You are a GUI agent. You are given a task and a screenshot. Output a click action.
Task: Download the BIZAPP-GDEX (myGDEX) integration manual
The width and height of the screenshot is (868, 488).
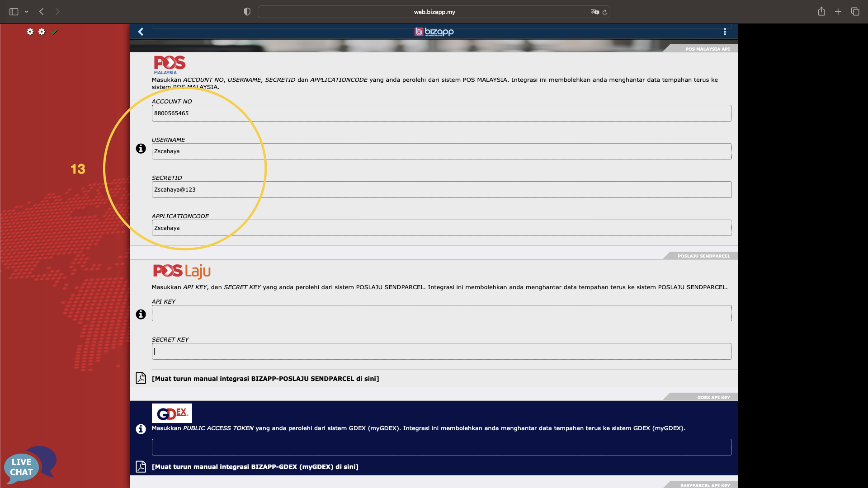255,467
